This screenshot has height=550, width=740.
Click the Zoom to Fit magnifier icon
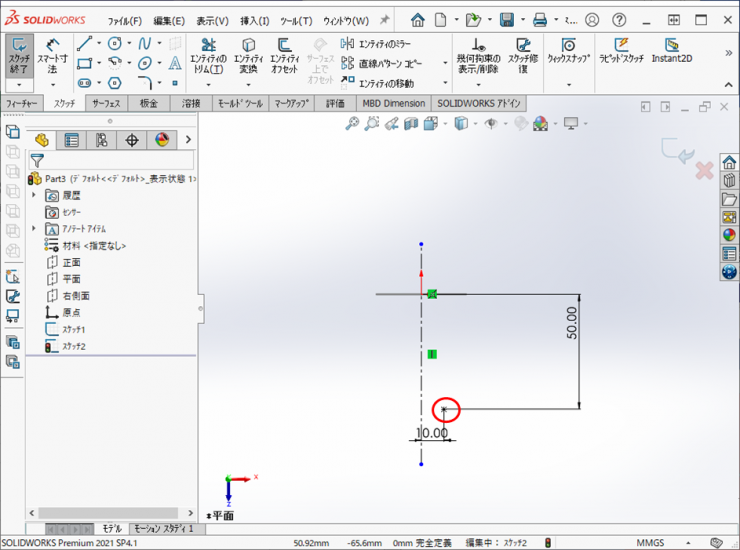point(352,123)
